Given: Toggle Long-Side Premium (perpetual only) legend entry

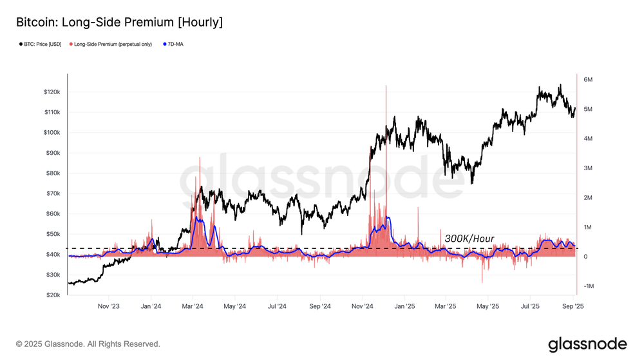Looking at the screenshot, I should 111,44.
